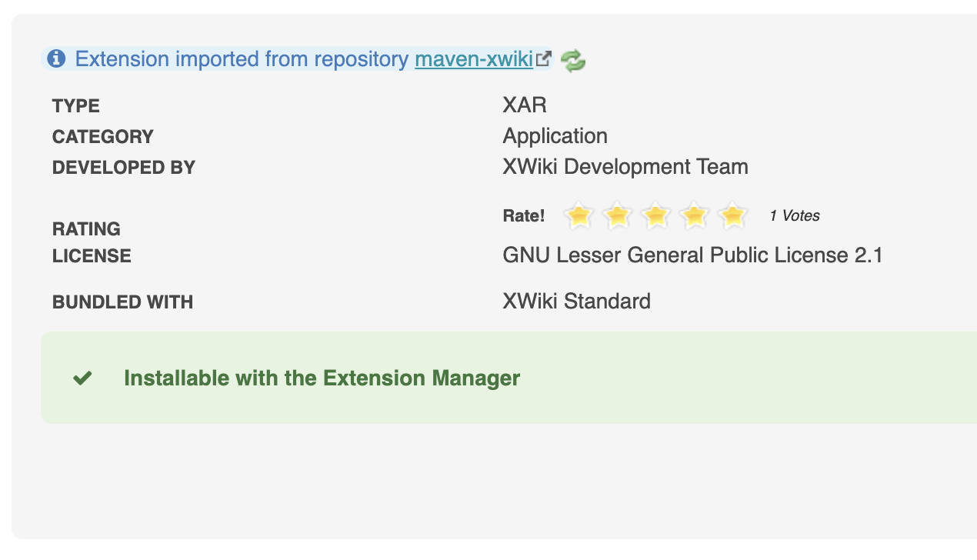Rate the extension one star
The image size is (977, 560).
579,216
